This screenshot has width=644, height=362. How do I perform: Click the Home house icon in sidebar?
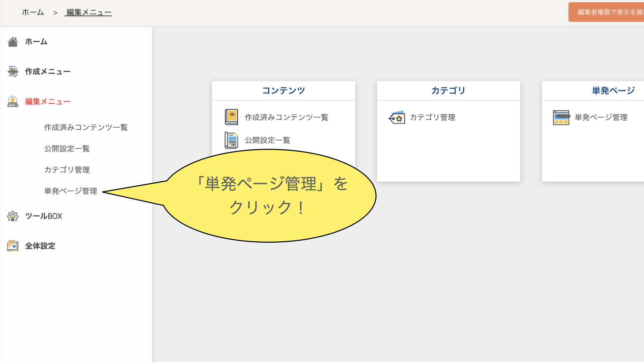tap(13, 42)
